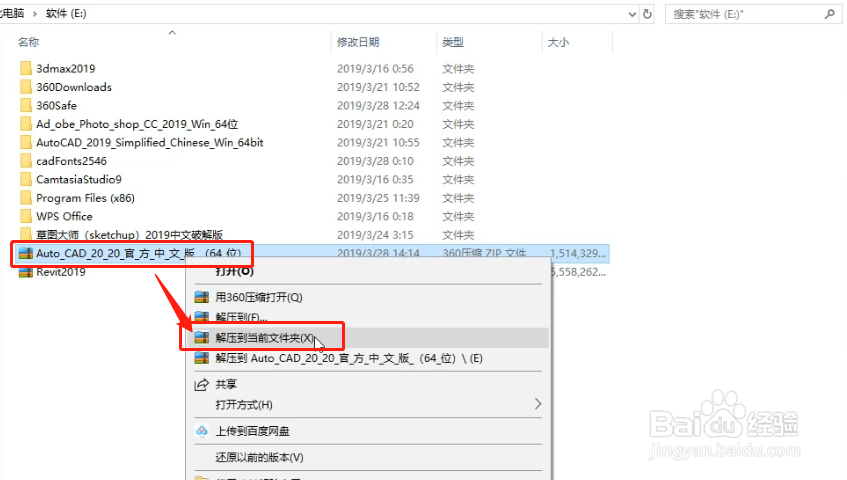Select the CamtasiaStudio9 folder name
Screen dimensions: 847x480
point(79,179)
